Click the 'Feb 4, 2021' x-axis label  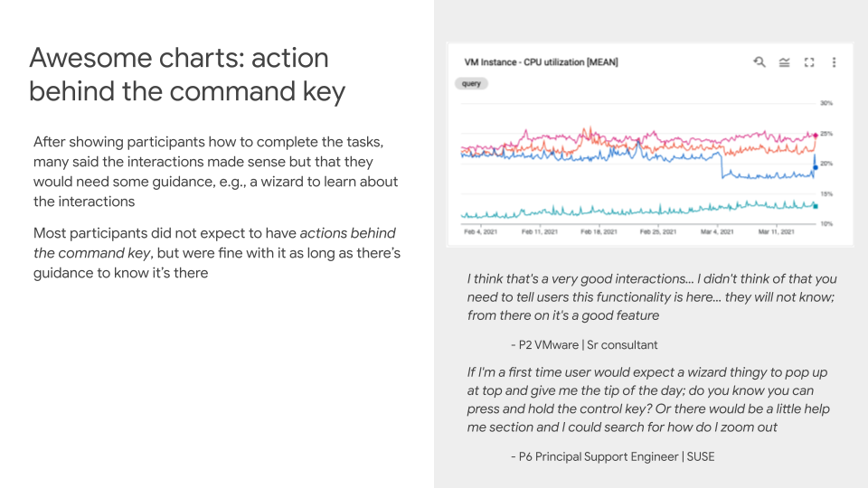click(481, 233)
